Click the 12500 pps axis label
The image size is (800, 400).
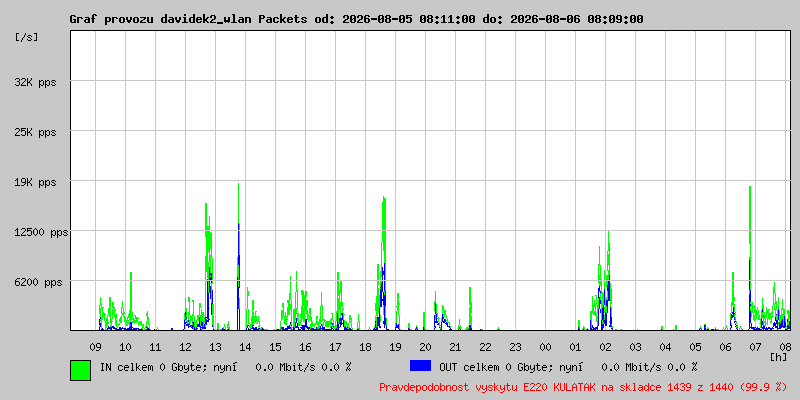click(x=41, y=232)
